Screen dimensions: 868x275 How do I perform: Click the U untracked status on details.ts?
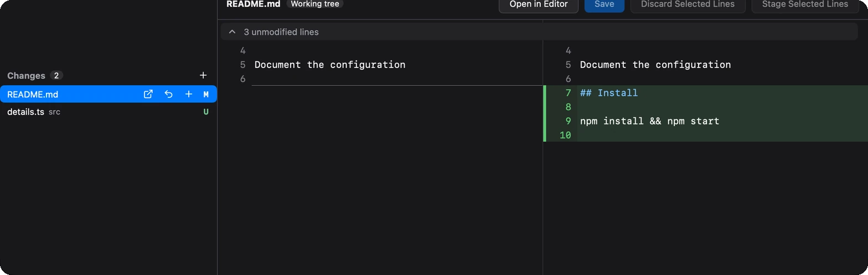[x=206, y=112]
